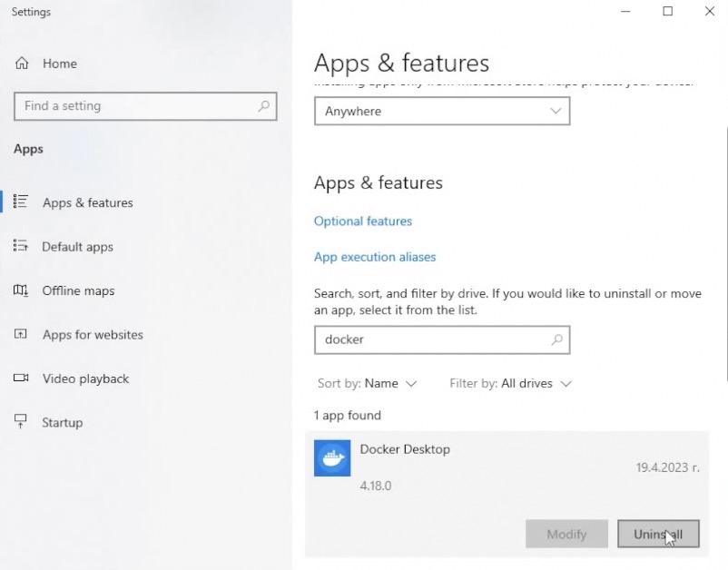The width and height of the screenshot is (728, 570).
Task: Open the Anywhere install source dropdown
Action: coord(442,111)
